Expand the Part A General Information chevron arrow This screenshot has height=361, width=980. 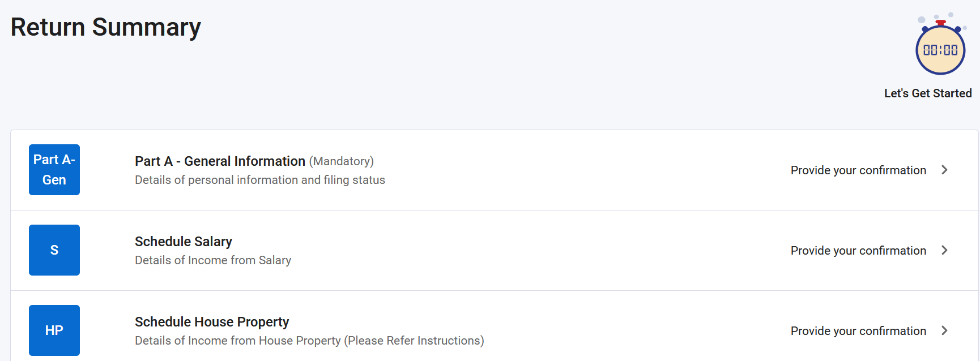(944, 170)
